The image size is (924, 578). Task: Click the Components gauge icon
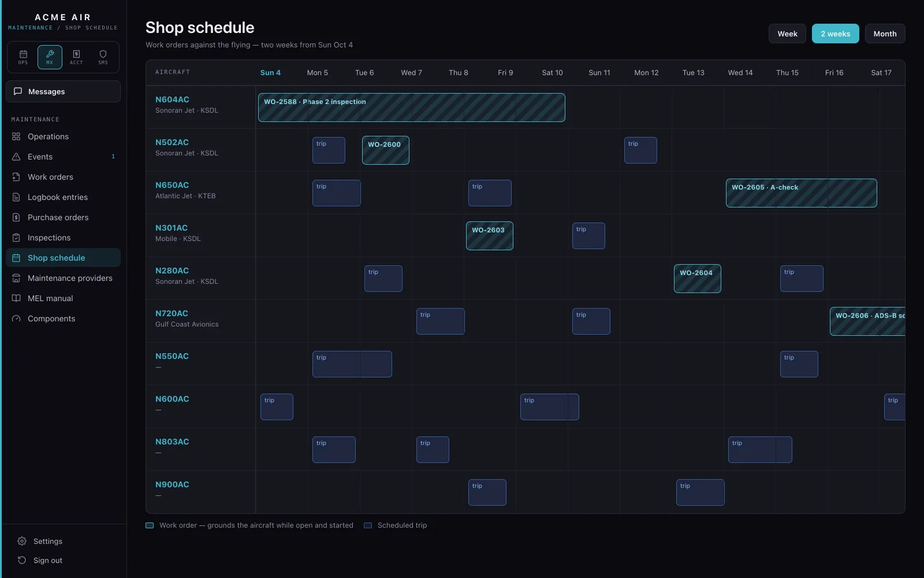click(x=16, y=318)
